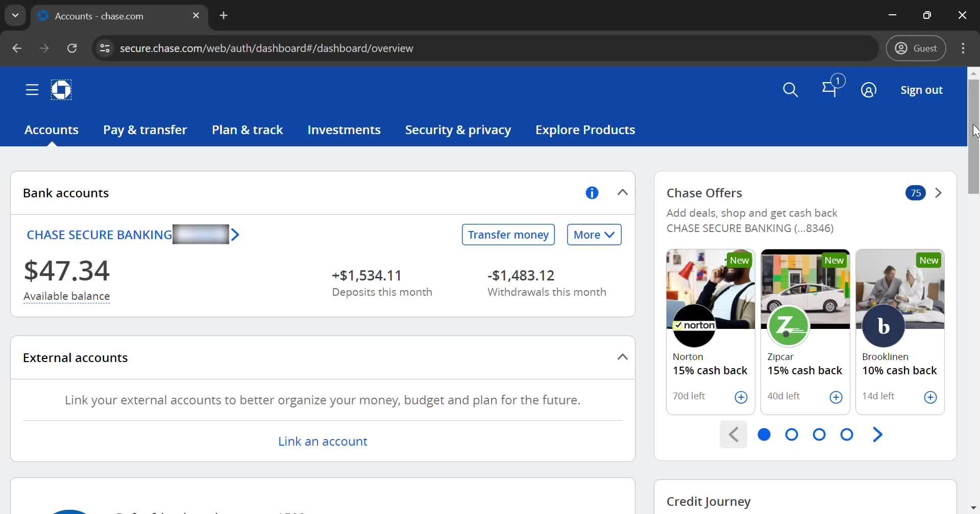Open the Investments menu
Screen dimensions: 980x514
point(344,130)
